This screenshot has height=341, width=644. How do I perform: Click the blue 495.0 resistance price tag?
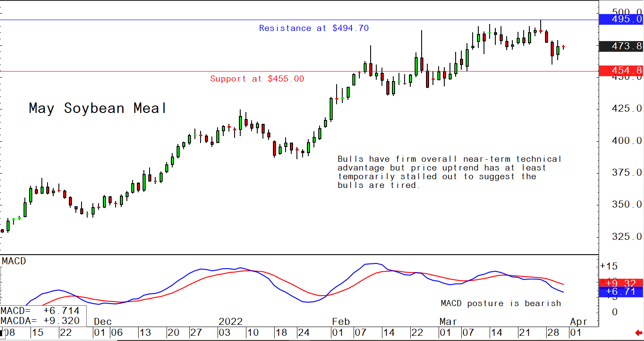pyautogui.click(x=621, y=19)
